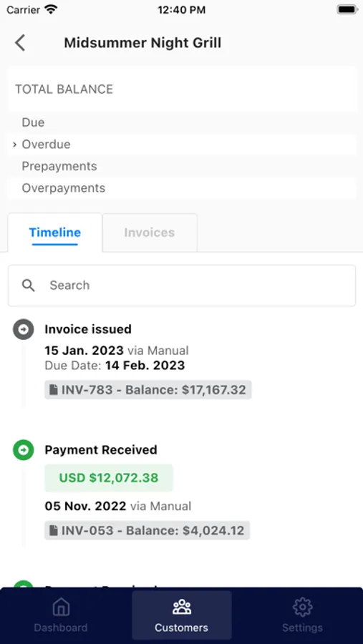Click the search magnifier icon
This screenshot has height=644, width=363.
pos(29,286)
